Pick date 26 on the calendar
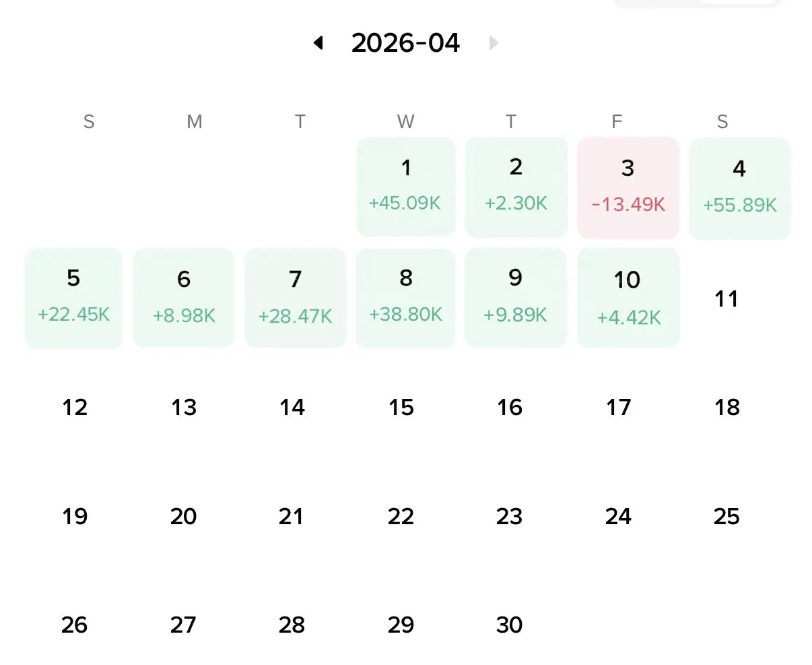 click(74, 625)
